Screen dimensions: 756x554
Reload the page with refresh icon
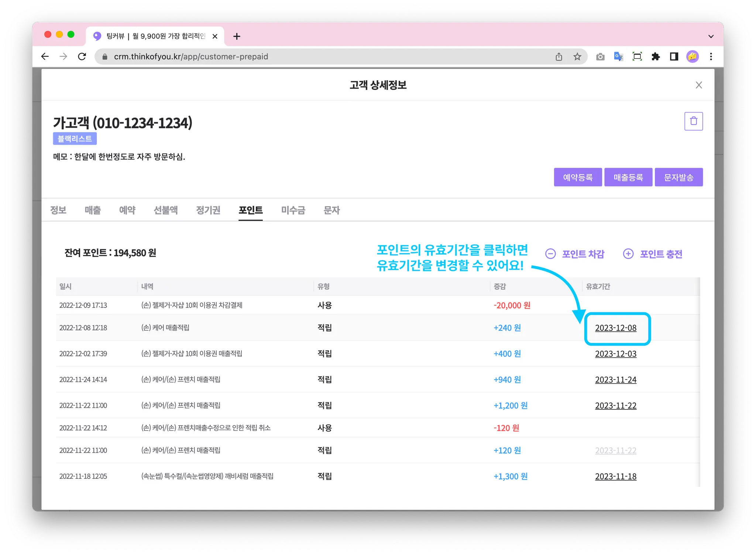click(x=82, y=56)
